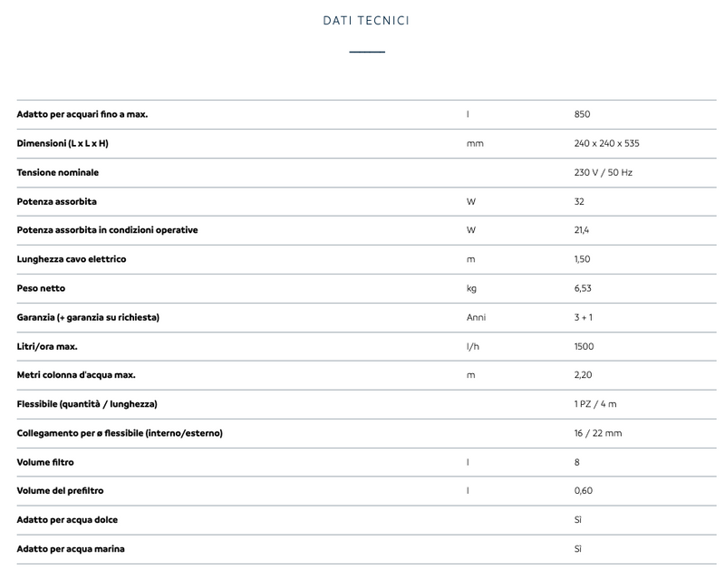725x588 pixels.
Task: Click the 'Adatto per acqua marina' label
Action: [x=71, y=549]
